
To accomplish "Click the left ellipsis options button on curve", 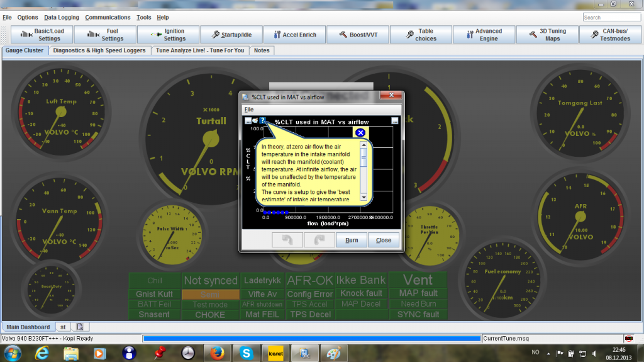I will click(x=248, y=120).
